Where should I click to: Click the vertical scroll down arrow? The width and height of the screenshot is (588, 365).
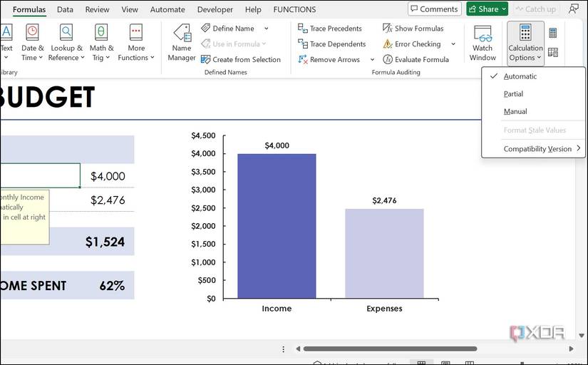(x=582, y=335)
